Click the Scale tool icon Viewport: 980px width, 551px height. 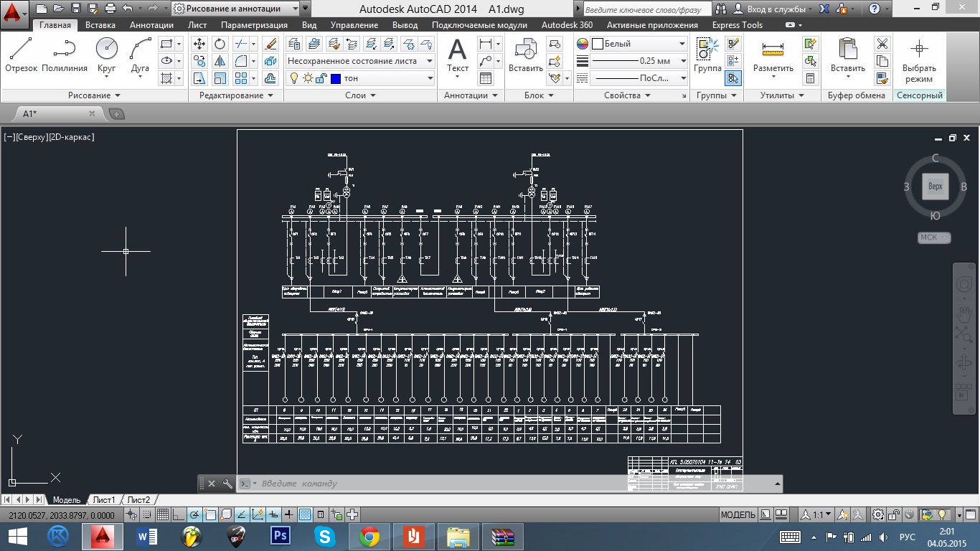[220, 78]
